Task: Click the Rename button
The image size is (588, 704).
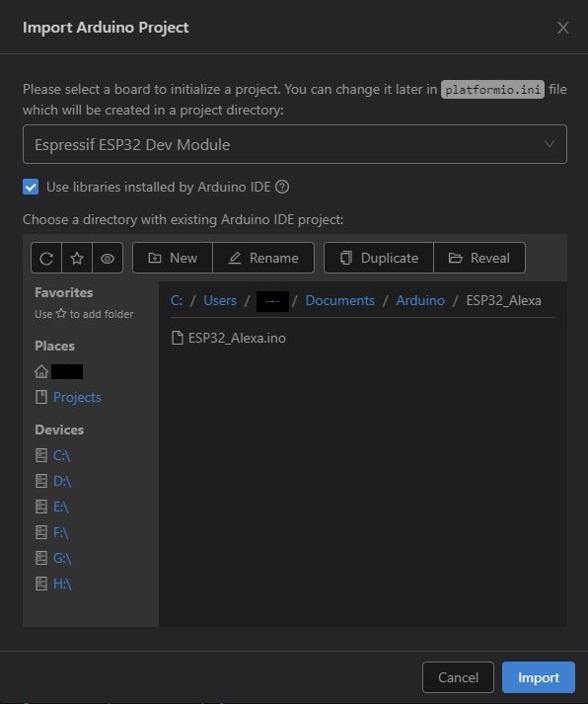Action: point(263,258)
